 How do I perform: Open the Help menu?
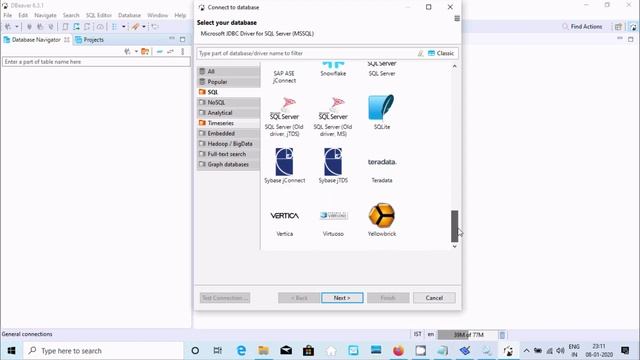[180, 15]
